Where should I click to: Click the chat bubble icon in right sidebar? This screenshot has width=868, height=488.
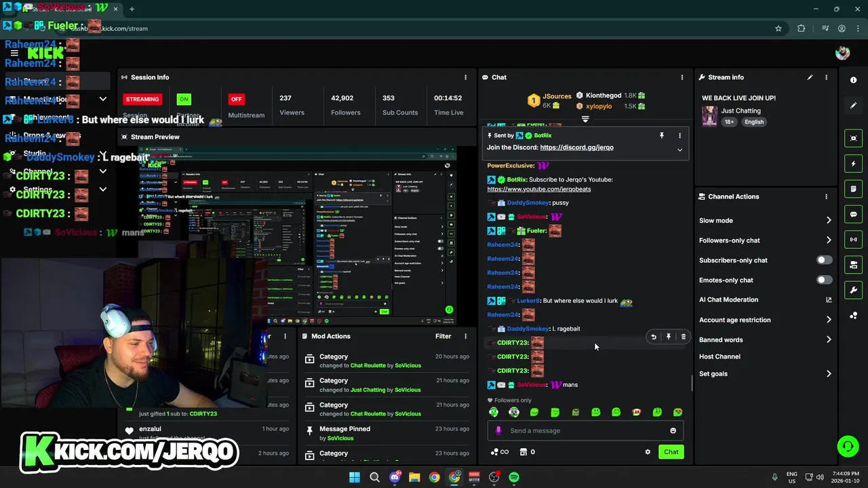[853, 214]
